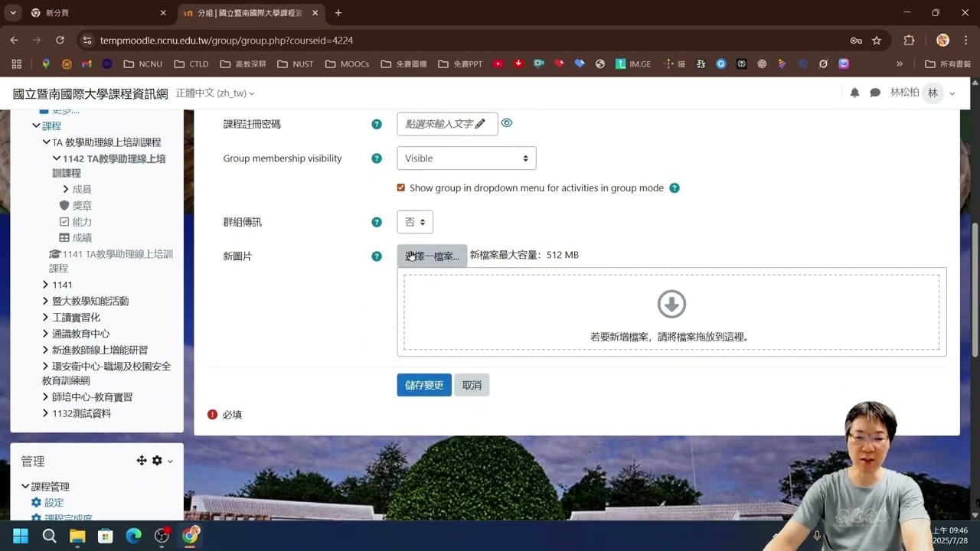The width and height of the screenshot is (980, 551).
Task: Open 獎章 in course navigation
Action: pos(82,206)
